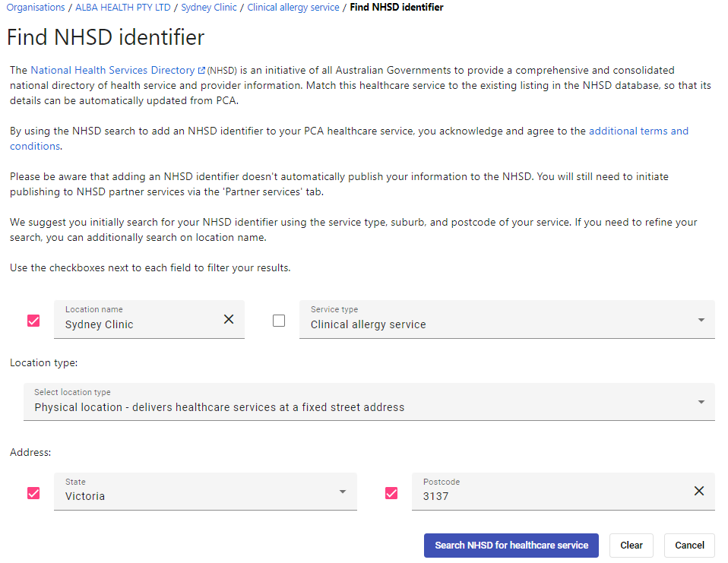Toggle the Postcode filter checkbox
The width and height of the screenshot is (728, 563).
click(391, 493)
